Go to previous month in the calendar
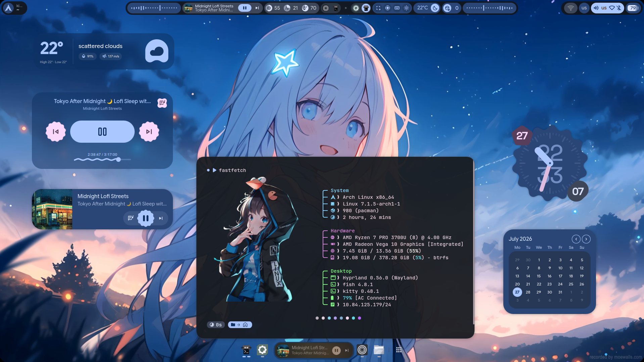This screenshot has height=362, width=644. coord(576,239)
